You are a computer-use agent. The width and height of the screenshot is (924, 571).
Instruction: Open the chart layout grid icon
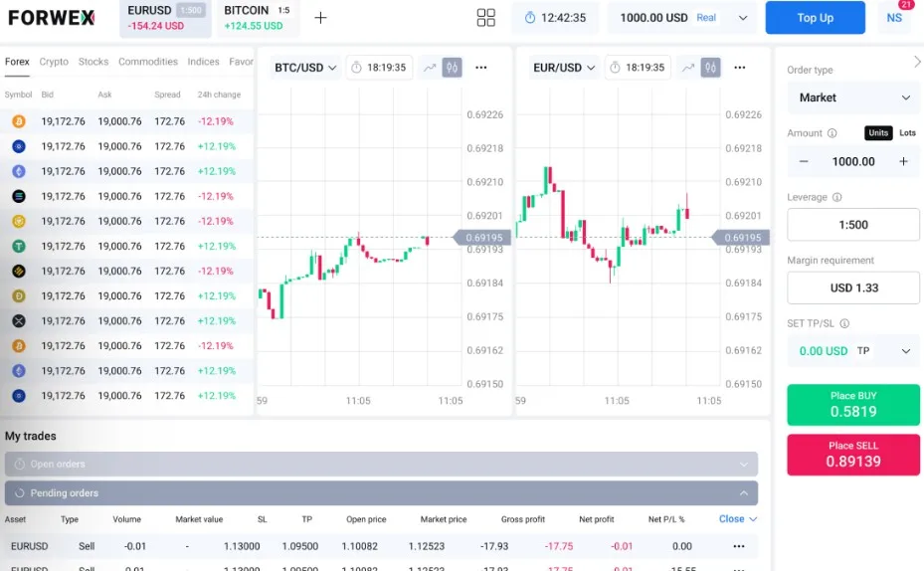pos(485,18)
